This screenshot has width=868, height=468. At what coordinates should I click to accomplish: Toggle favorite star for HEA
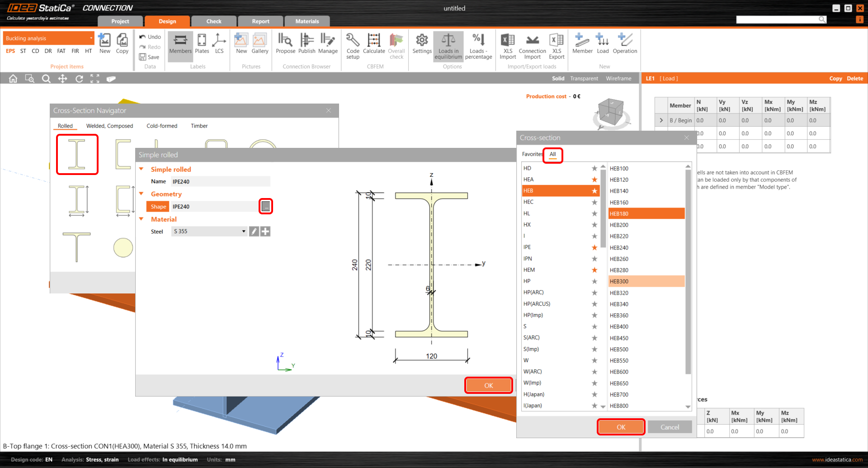594,180
